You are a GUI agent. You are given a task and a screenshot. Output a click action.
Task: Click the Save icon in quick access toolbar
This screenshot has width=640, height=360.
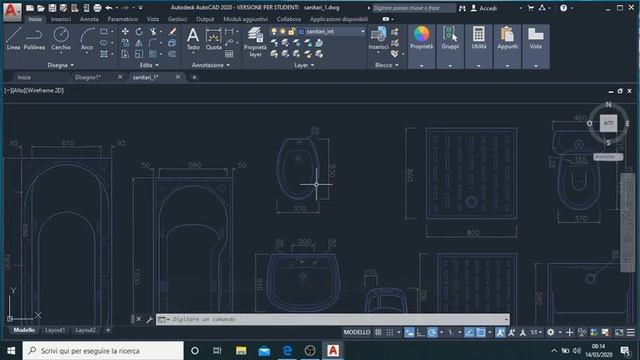[52, 8]
